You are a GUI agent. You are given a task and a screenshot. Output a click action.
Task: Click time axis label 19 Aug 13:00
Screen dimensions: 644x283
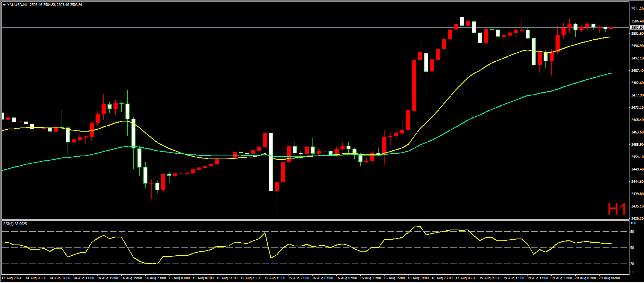point(514,278)
